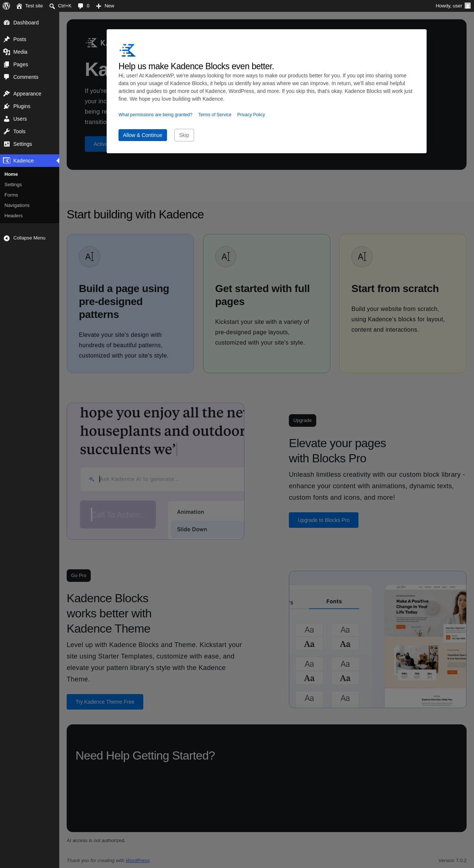Viewport: 474px width, 868px height.
Task: Click the AI icon on pre-designed patterns card
Action: tap(90, 257)
